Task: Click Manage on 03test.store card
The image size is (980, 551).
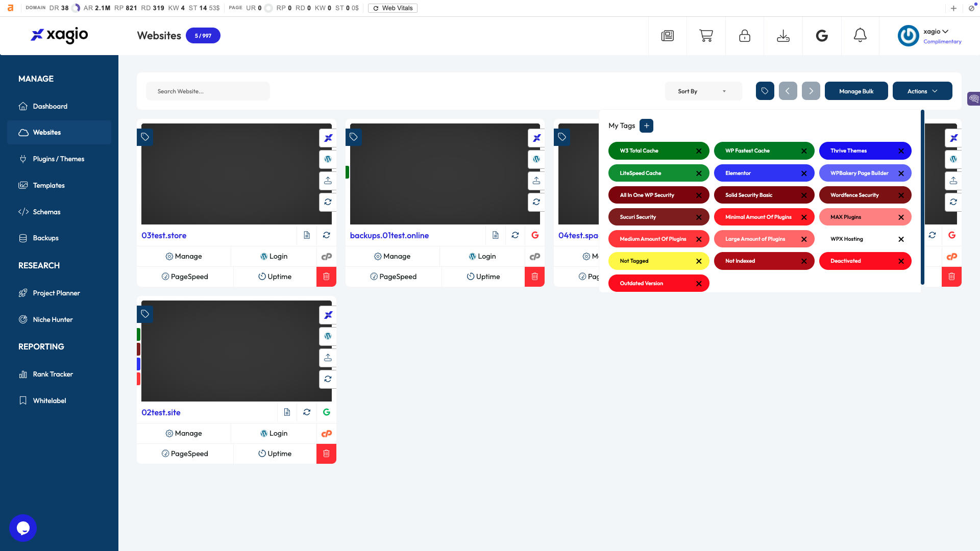Action: pyautogui.click(x=184, y=256)
